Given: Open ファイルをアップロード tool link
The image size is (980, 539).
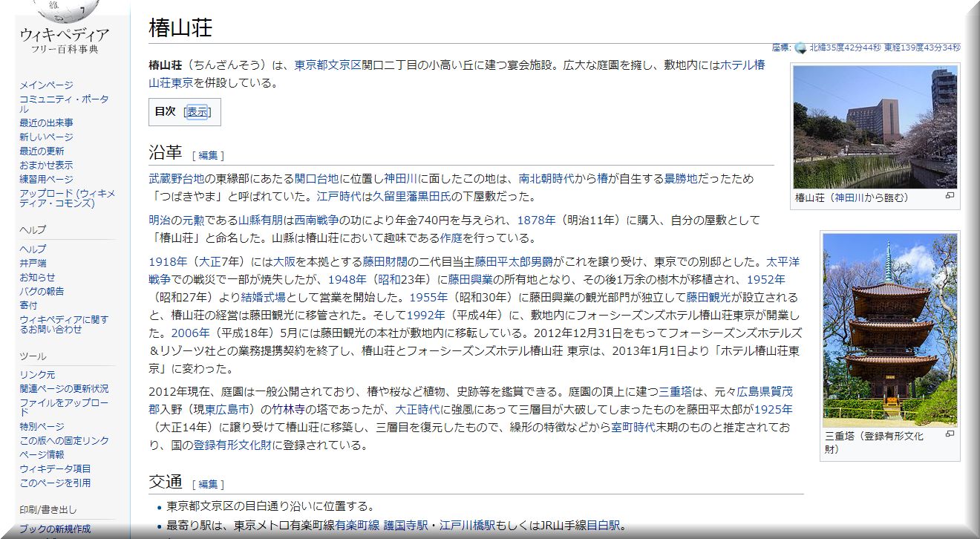Looking at the screenshot, I should tap(64, 408).
